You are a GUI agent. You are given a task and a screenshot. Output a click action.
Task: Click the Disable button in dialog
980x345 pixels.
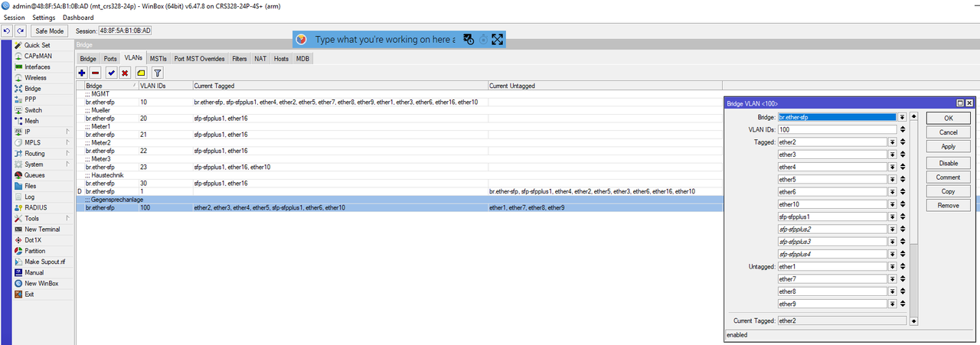pos(948,163)
